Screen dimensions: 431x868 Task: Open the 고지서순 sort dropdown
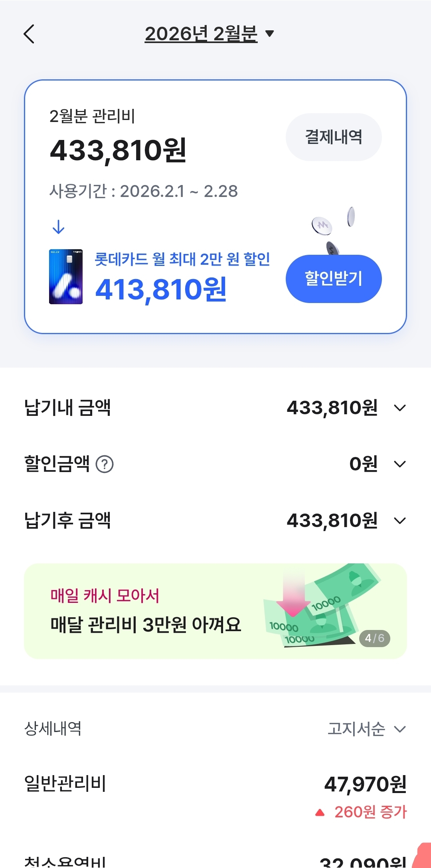[366, 729]
